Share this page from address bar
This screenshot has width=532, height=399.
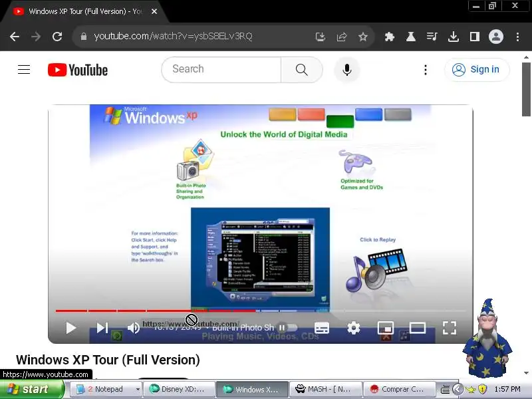[x=342, y=37]
